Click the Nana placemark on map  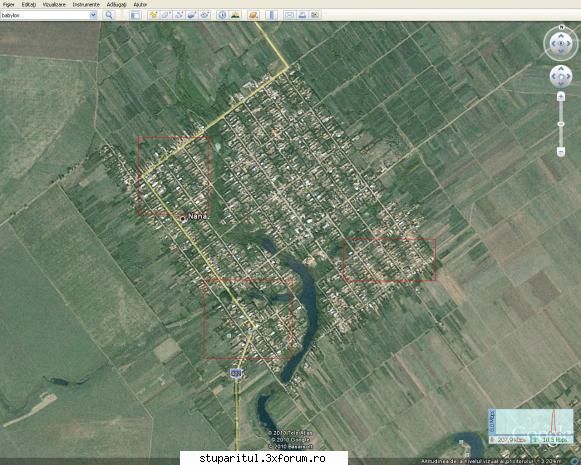(182, 219)
